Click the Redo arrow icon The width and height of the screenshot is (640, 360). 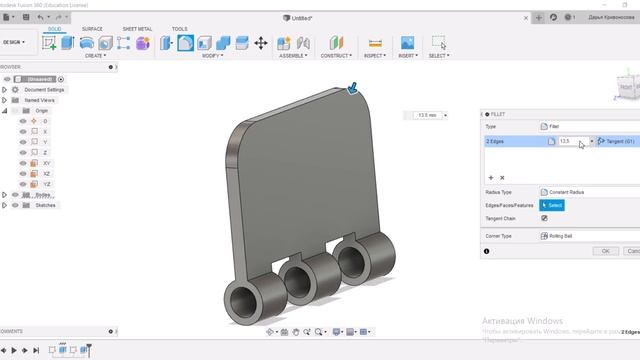click(58, 17)
